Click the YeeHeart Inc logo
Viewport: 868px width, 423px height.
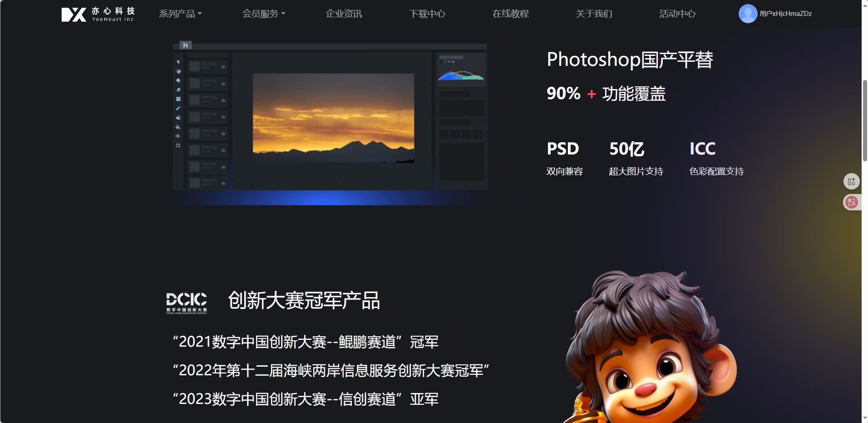[98, 14]
